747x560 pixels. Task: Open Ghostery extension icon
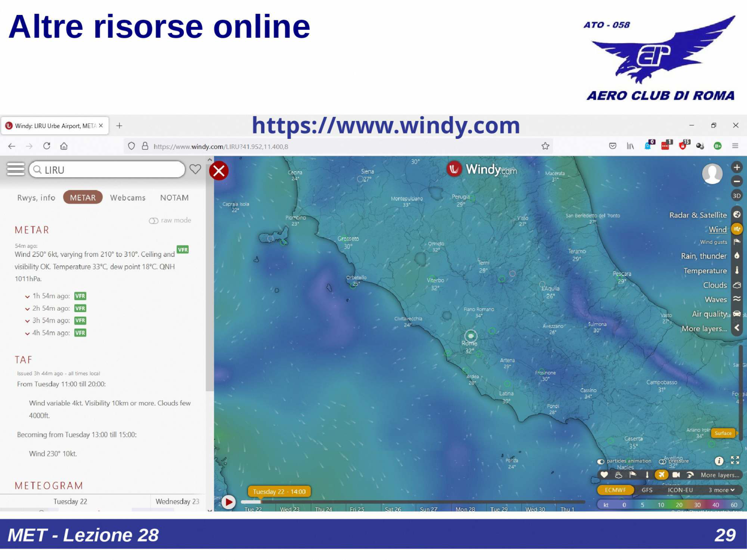click(x=649, y=145)
